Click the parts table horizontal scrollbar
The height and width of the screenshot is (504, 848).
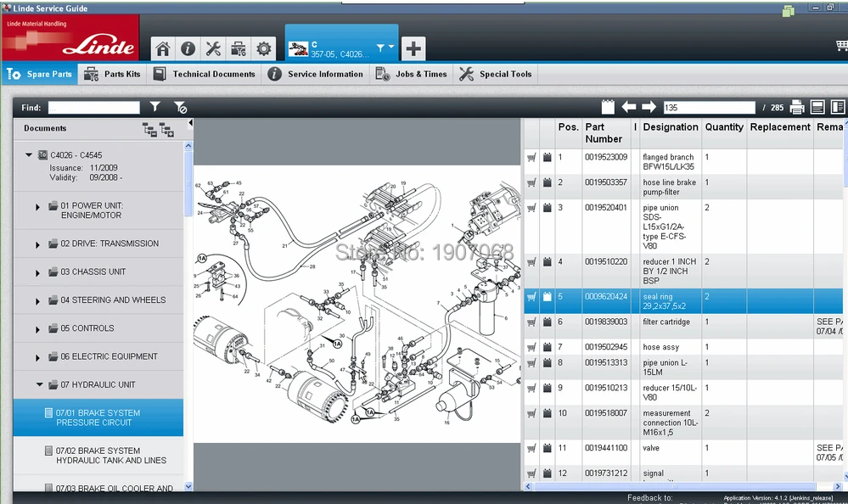click(683, 487)
